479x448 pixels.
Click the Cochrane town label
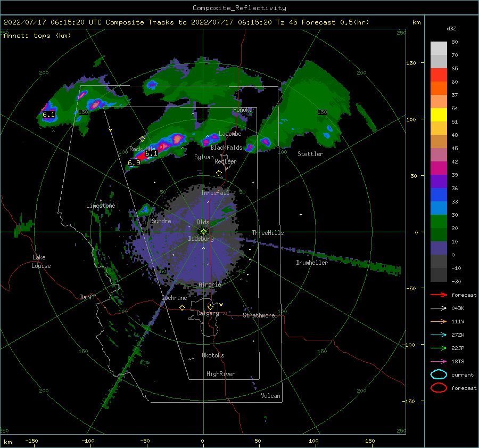[x=174, y=298]
